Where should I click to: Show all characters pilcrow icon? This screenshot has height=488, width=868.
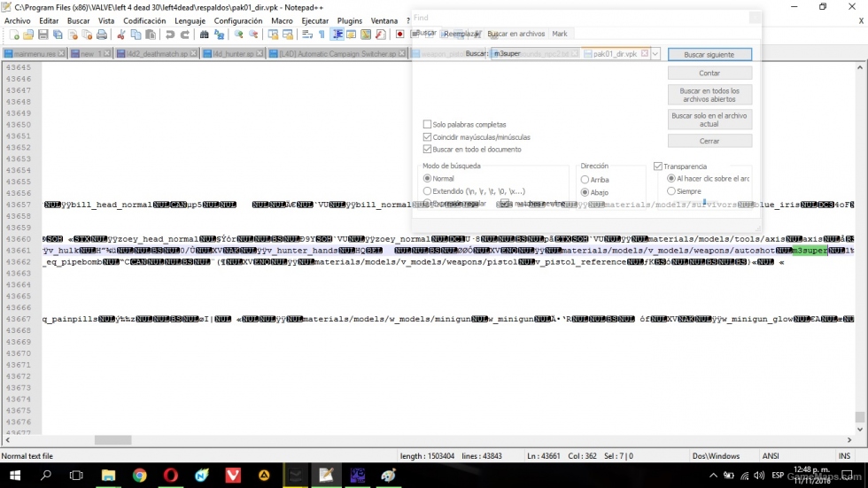point(322,35)
